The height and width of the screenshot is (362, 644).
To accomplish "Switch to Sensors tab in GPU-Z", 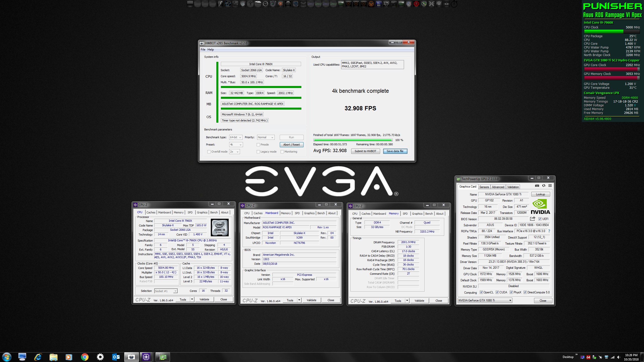I will (484, 187).
